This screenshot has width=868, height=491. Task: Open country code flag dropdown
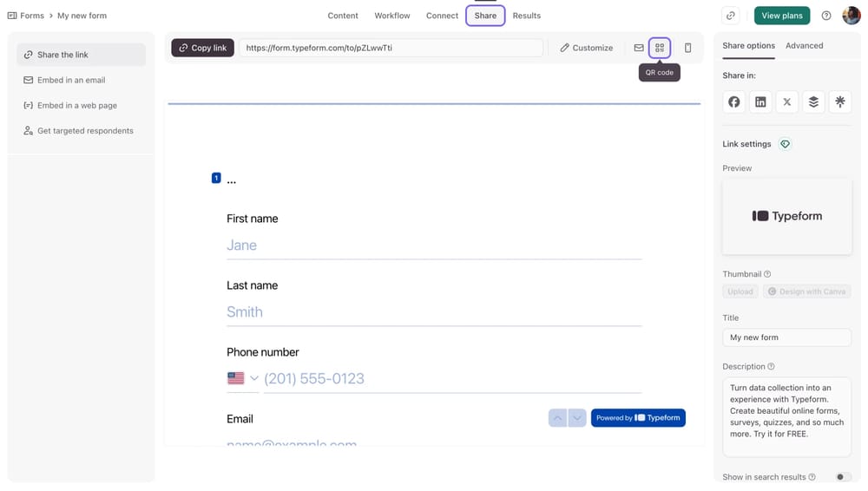(x=242, y=378)
